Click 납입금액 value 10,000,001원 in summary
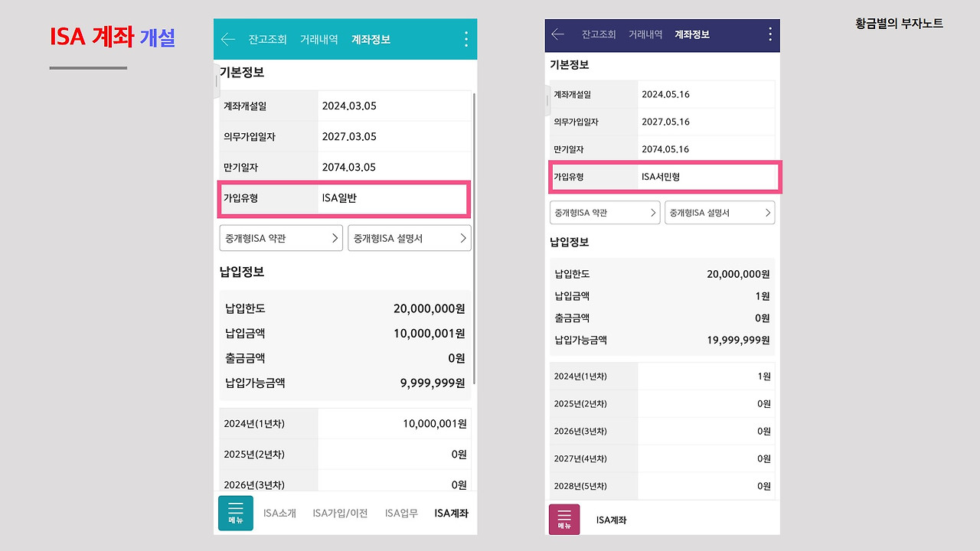 (x=430, y=333)
